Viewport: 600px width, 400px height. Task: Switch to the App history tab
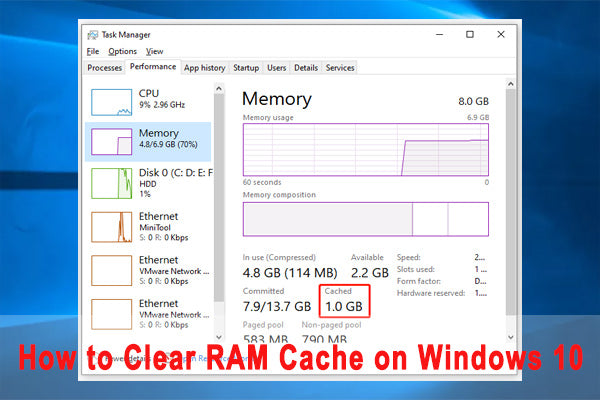coord(205,68)
